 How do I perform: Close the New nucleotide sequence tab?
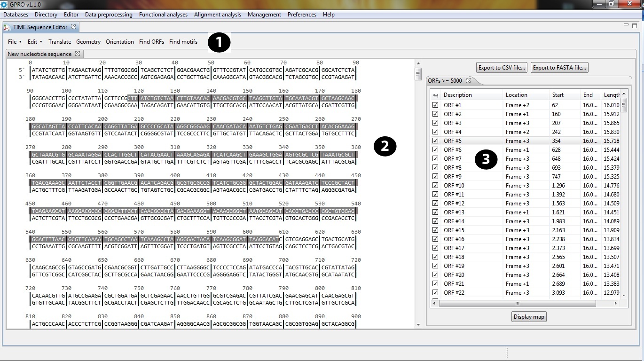pos(78,54)
